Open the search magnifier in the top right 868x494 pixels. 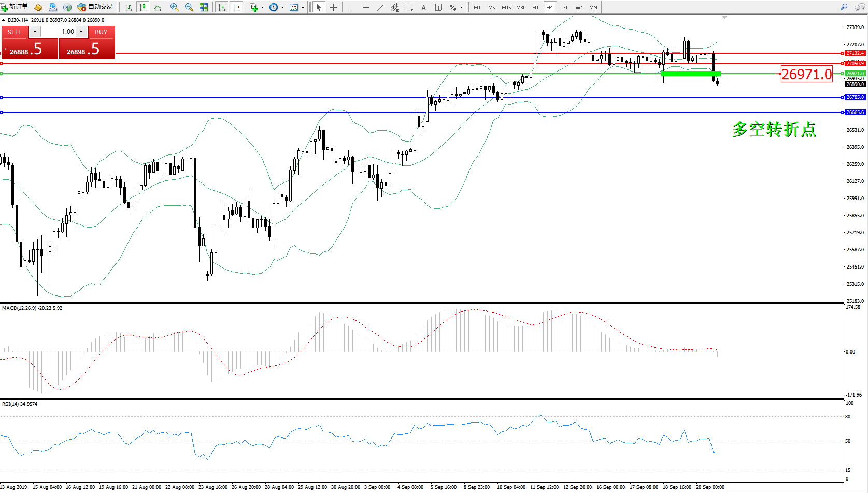[x=844, y=7]
